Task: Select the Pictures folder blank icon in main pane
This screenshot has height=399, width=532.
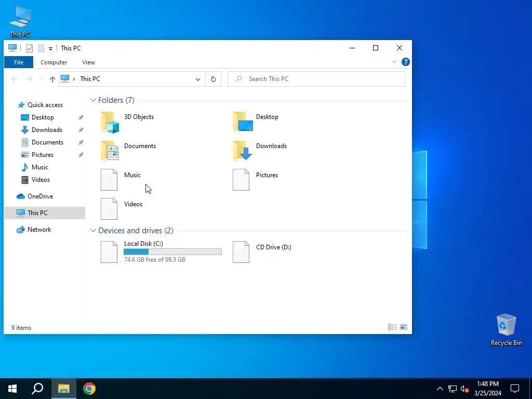Action: tap(241, 180)
